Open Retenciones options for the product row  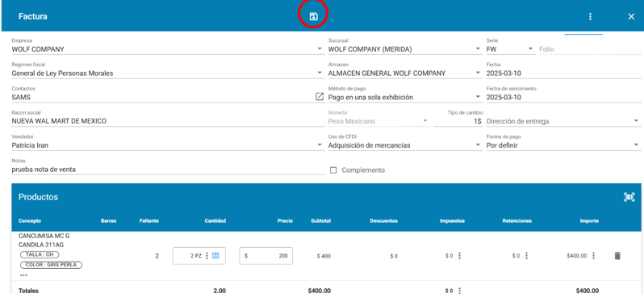click(526, 255)
